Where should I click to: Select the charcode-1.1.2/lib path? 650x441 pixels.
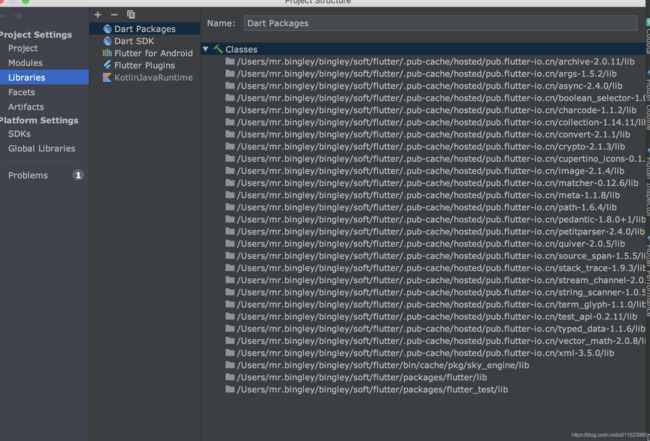(x=437, y=110)
